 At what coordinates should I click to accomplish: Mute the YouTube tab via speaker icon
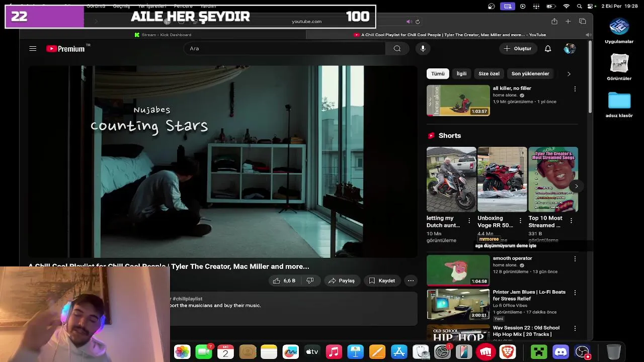[x=588, y=35]
